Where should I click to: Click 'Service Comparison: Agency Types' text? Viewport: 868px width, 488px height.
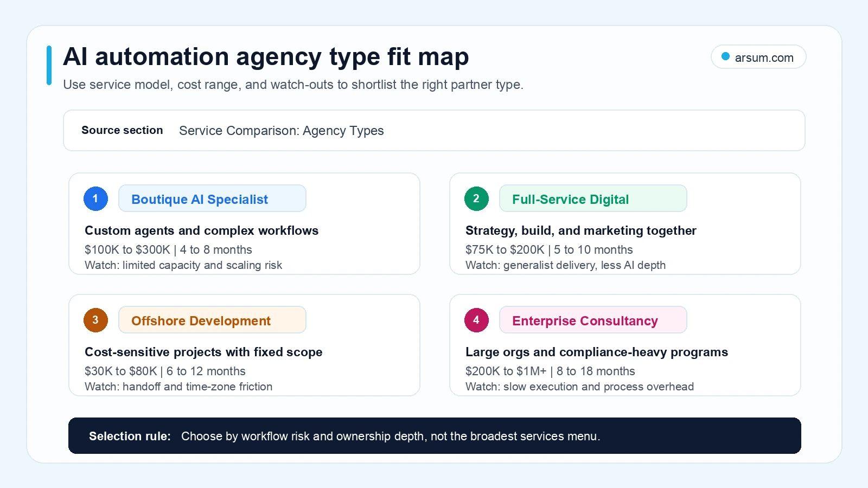point(281,131)
